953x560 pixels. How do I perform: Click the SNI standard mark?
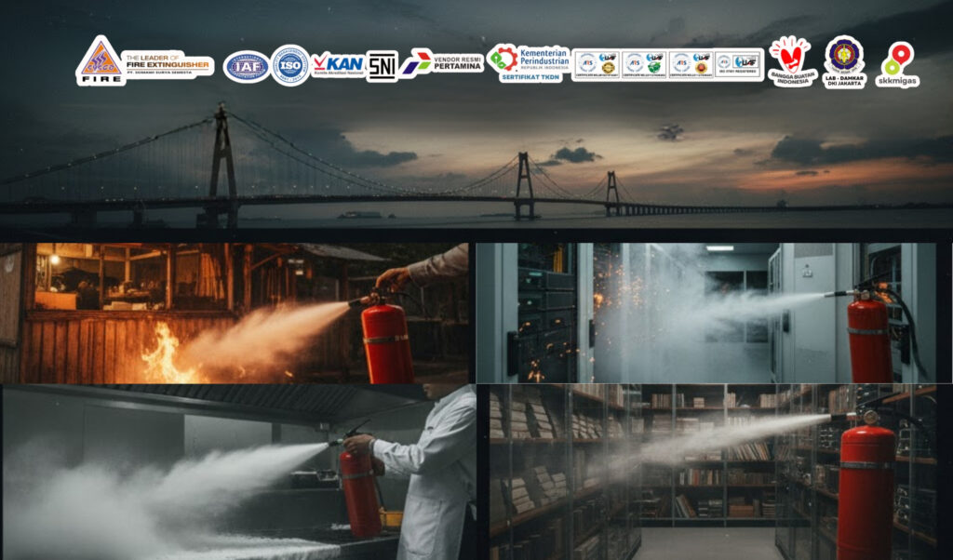[x=382, y=65]
